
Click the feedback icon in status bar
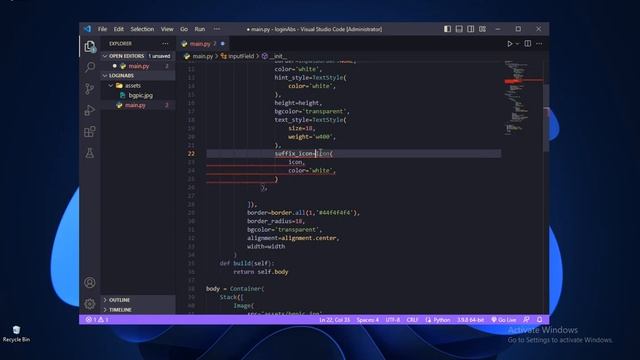tap(527, 320)
